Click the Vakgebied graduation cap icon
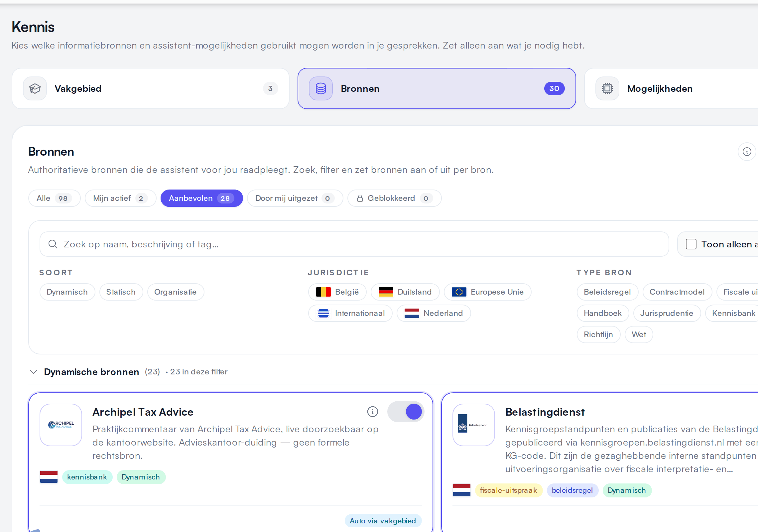The image size is (758, 532). pyautogui.click(x=35, y=88)
